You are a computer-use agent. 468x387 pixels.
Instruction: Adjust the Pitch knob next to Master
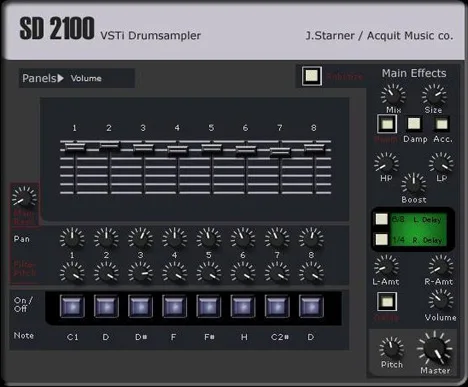[392, 348]
